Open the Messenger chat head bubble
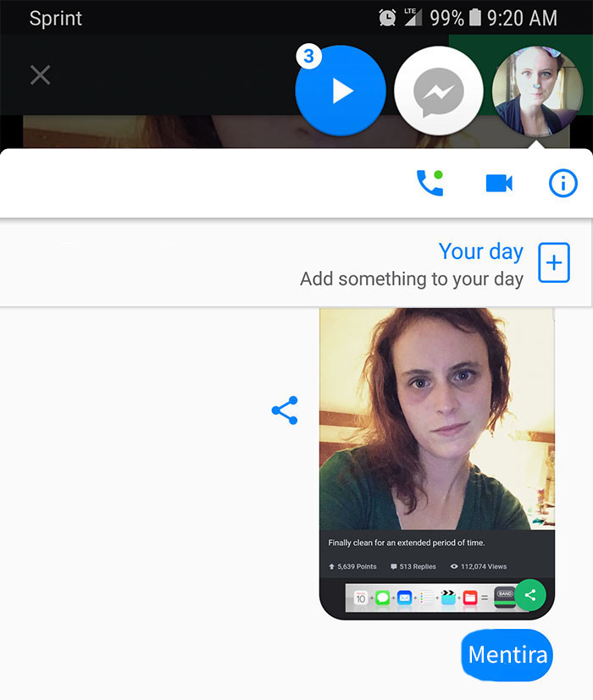This screenshot has height=700, width=593. click(439, 91)
